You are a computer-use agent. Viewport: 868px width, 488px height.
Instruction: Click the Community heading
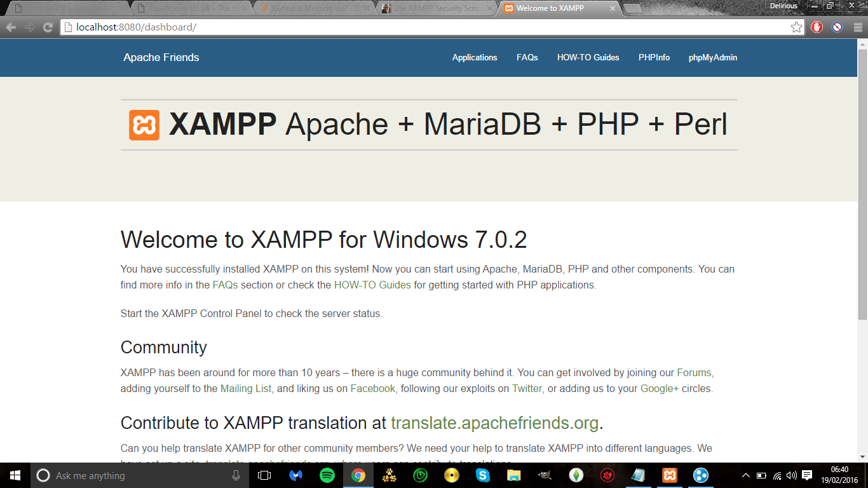[x=164, y=348]
